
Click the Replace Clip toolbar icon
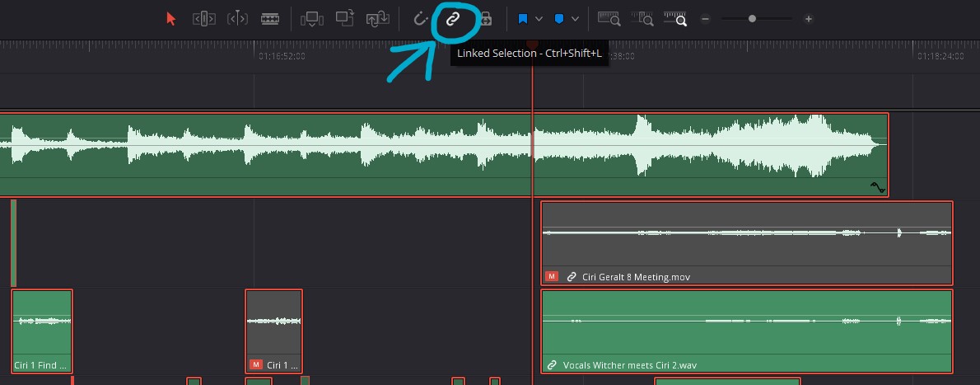[378, 19]
